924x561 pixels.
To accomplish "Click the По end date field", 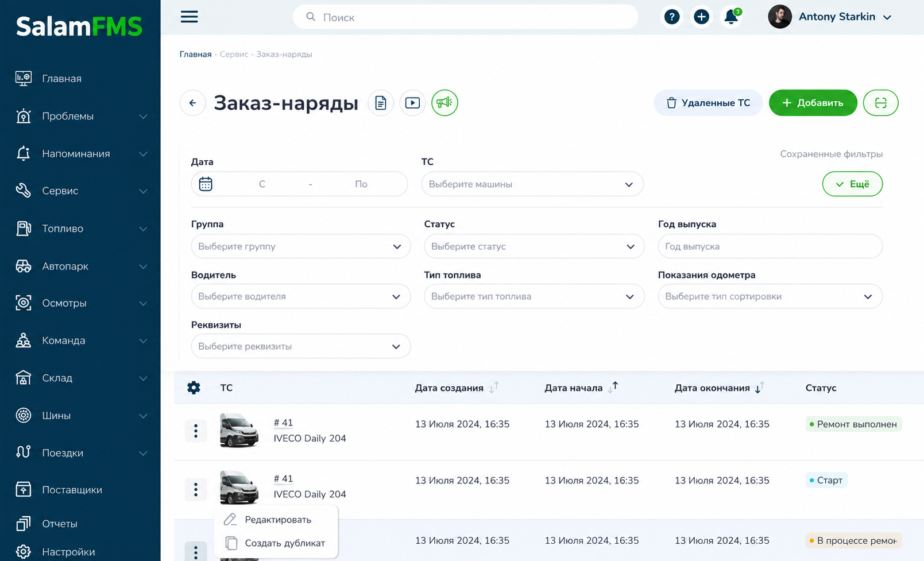I will (x=361, y=184).
